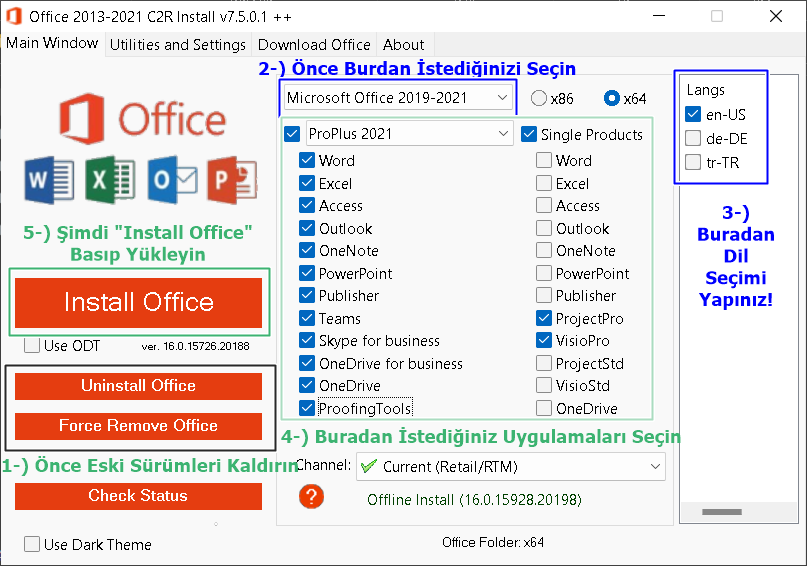Open the About tab
807x566 pixels.
(x=404, y=45)
